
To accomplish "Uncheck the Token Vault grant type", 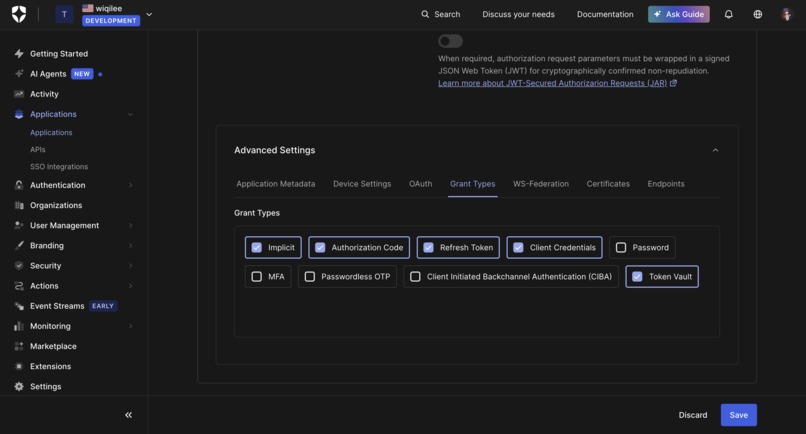I will [x=637, y=277].
